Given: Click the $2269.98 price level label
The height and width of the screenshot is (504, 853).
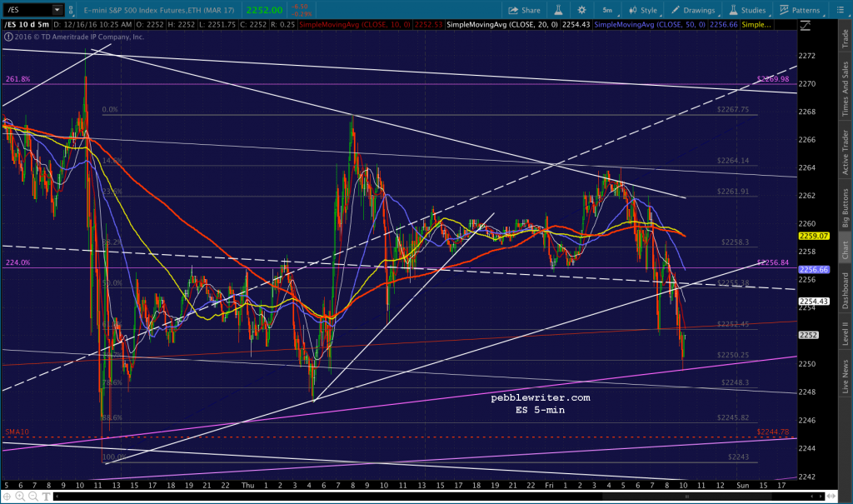Looking at the screenshot, I should pyautogui.click(x=772, y=79).
